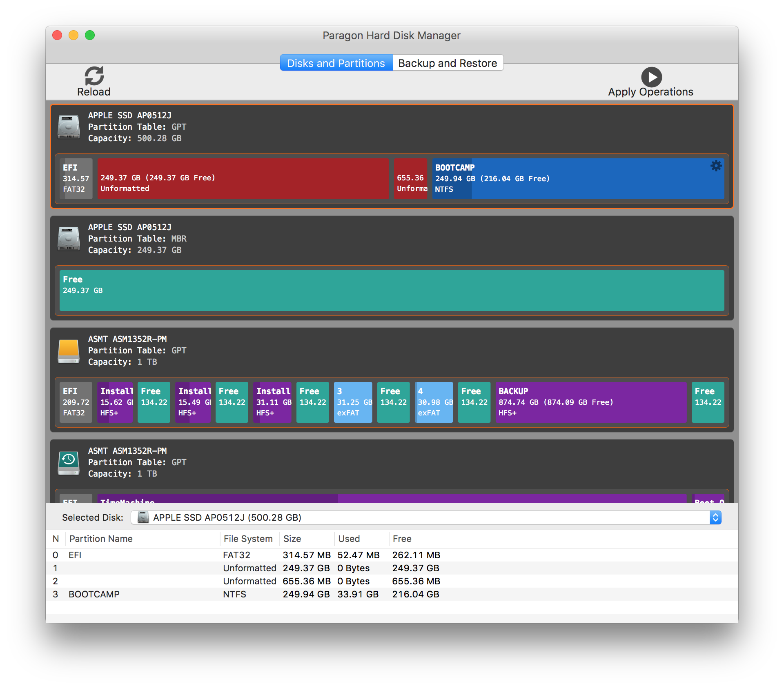Select the BOOTCAMP NTFS partition block

point(578,178)
